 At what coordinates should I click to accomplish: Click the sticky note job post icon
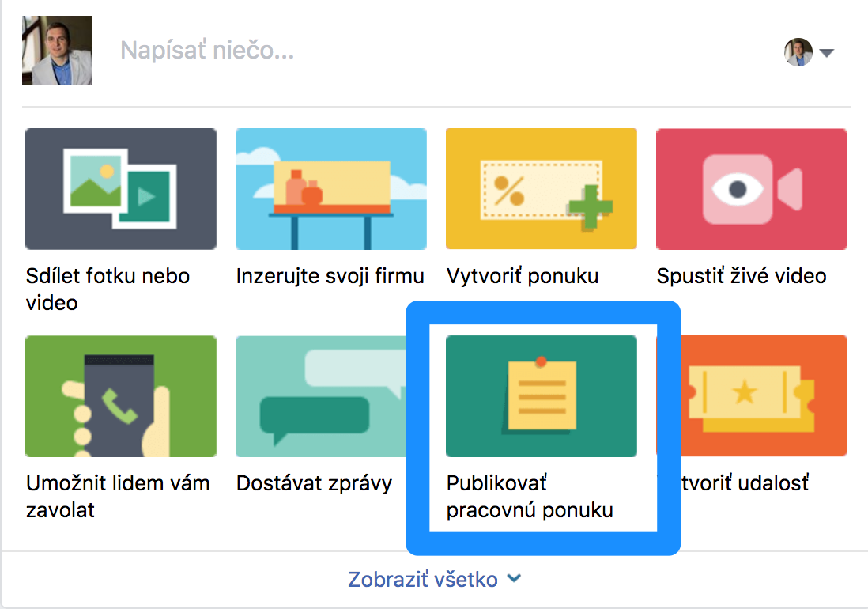pyautogui.click(x=542, y=395)
